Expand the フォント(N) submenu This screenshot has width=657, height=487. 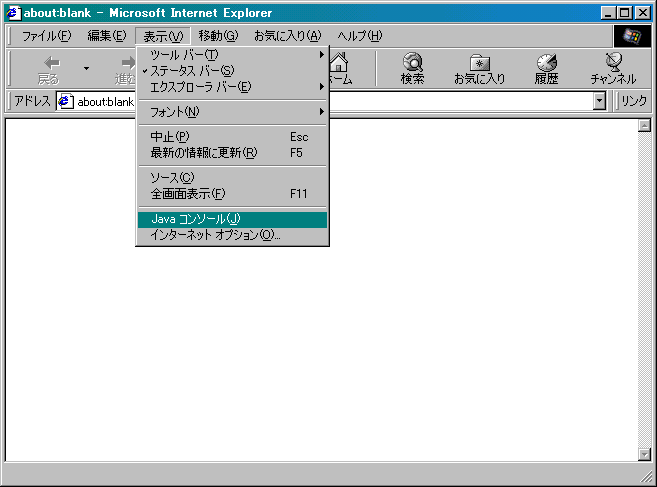(233, 112)
